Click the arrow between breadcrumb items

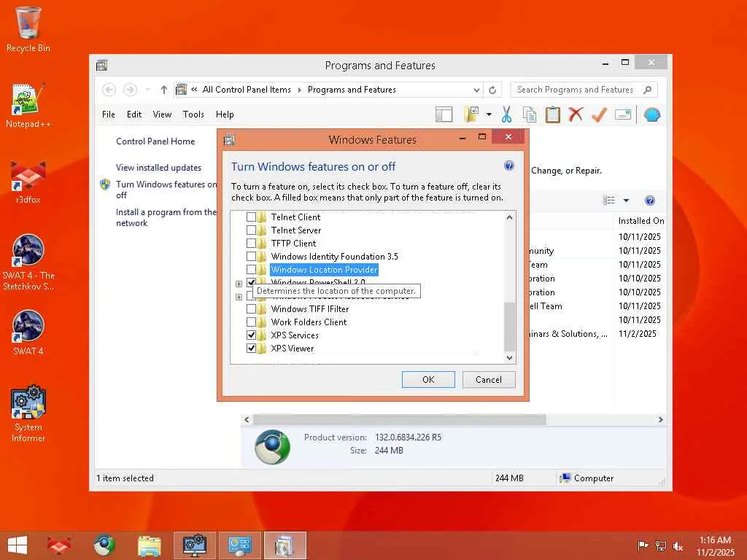click(x=299, y=90)
